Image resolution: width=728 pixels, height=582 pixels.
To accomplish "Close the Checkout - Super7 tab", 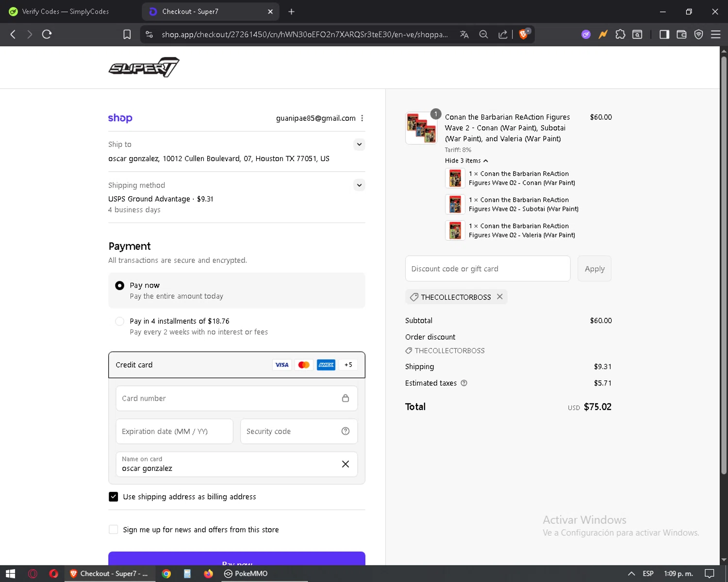I will (x=270, y=12).
